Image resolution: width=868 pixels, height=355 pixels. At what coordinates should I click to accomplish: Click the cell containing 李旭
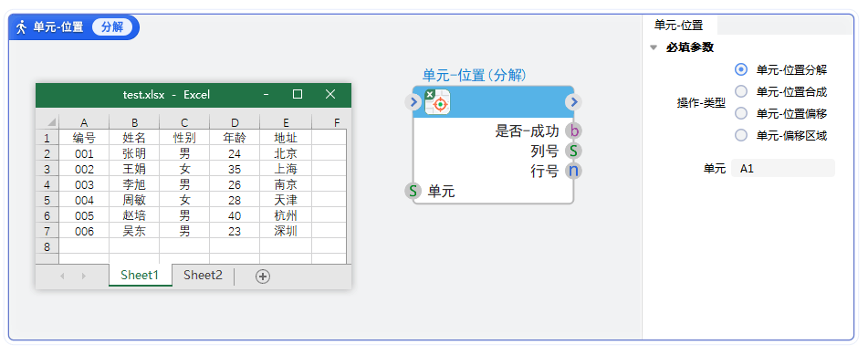click(x=134, y=184)
